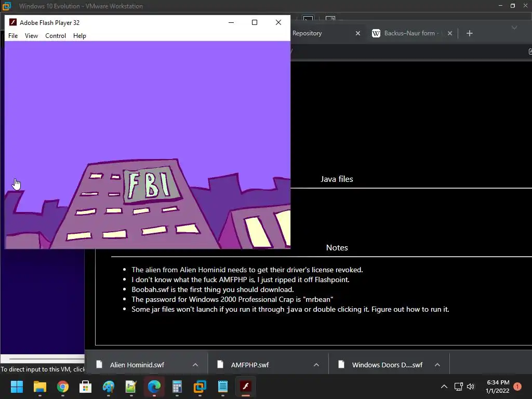Click the Adobe Flash Player title icon
The width and height of the screenshot is (532, 399).
tap(13, 22)
